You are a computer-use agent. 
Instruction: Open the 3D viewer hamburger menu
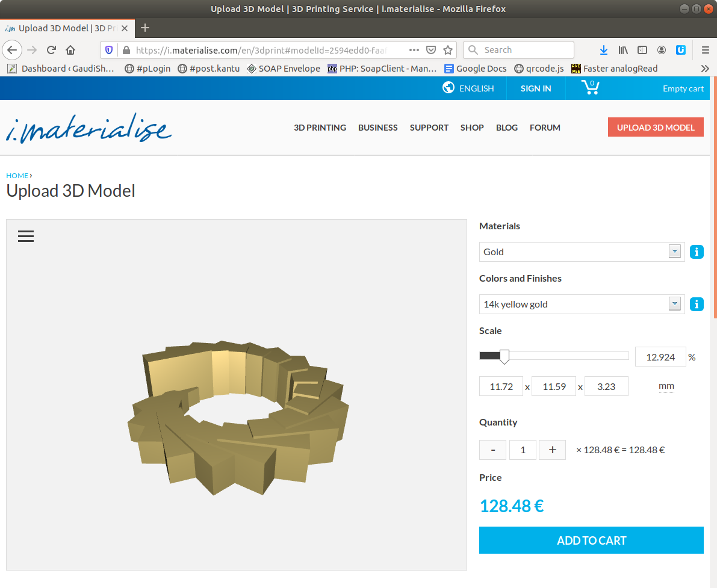tap(26, 236)
